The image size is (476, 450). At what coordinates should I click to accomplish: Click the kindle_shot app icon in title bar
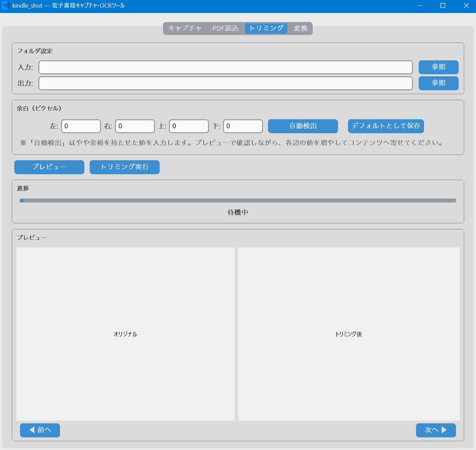coord(5,6)
